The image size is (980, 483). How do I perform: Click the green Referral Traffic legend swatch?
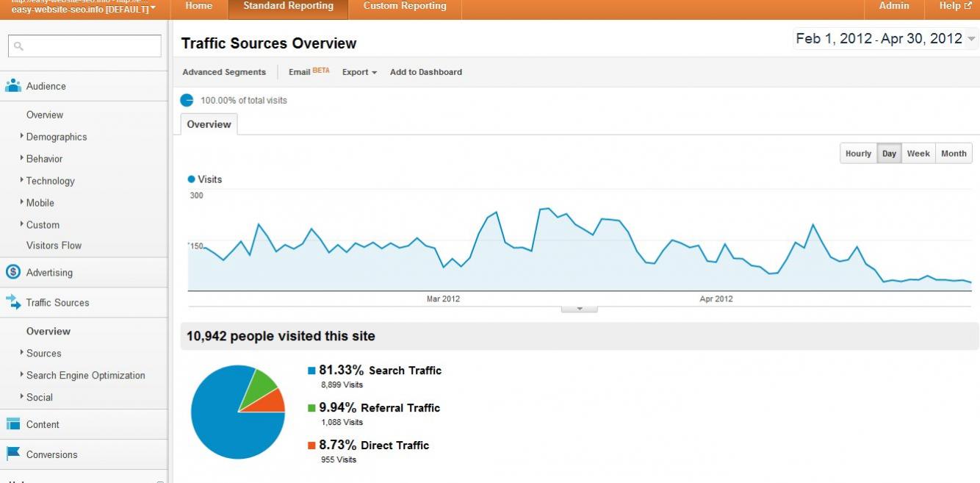click(311, 408)
